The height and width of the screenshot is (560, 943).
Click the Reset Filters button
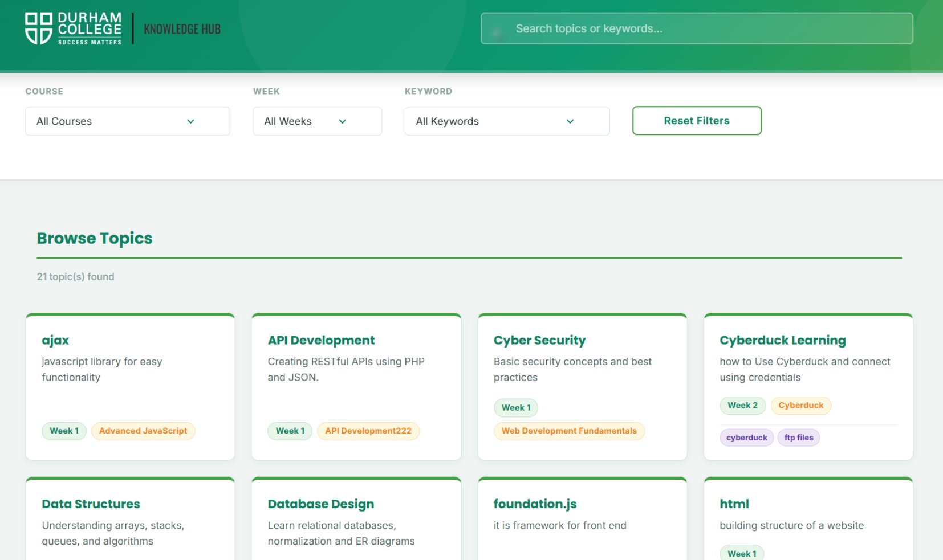pos(697,121)
